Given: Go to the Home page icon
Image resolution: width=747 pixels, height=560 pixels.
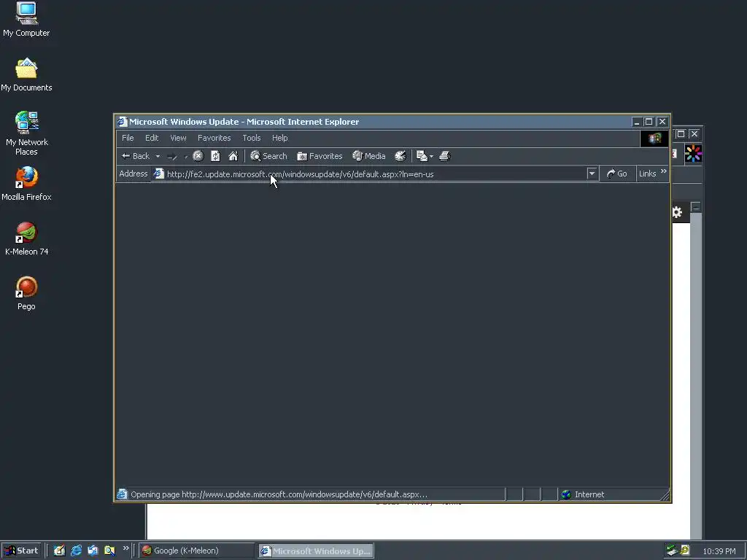Looking at the screenshot, I should click(233, 156).
